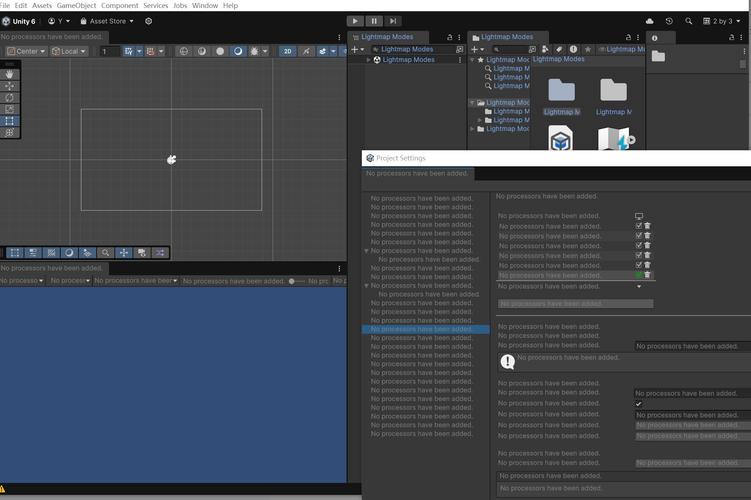Viewport: 751px width, 500px height.
Task: Open the Window menu
Action: coord(205,5)
